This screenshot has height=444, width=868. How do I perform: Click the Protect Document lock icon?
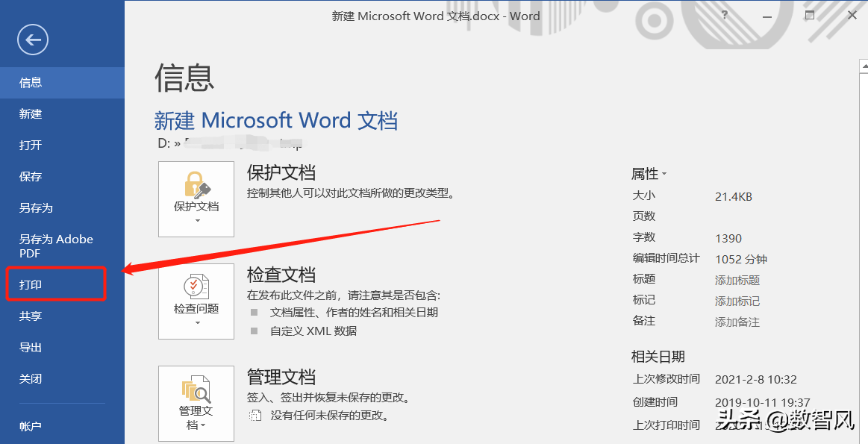196,184
